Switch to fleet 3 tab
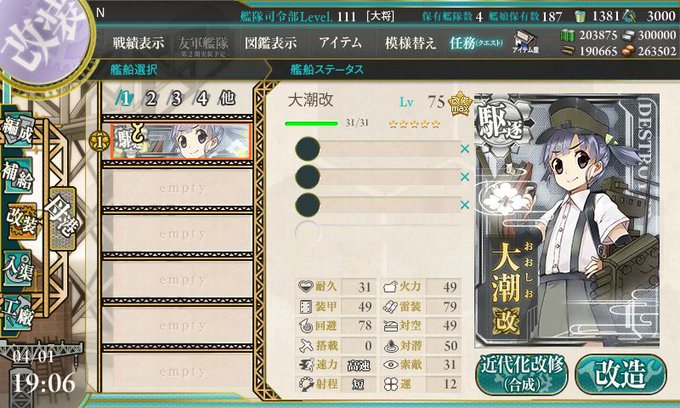Image resolution: width=680 pixels, height=408 pixels. [176, 99]
